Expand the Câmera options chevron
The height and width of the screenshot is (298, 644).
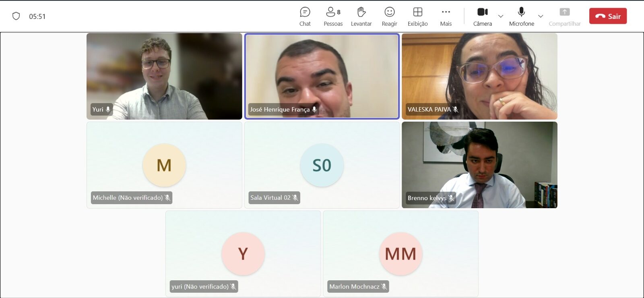click(x=501, y=17)
